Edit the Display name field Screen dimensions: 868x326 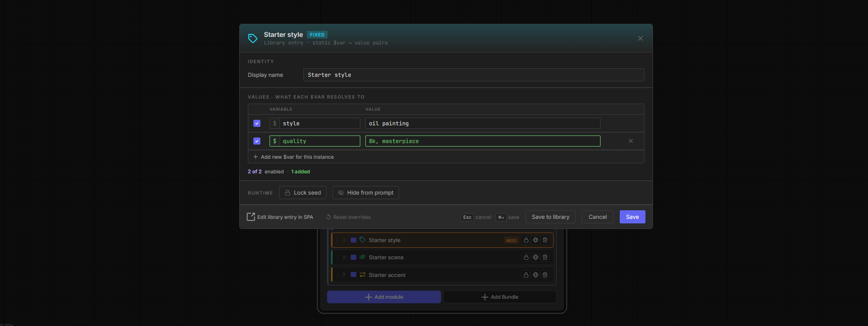473,75
